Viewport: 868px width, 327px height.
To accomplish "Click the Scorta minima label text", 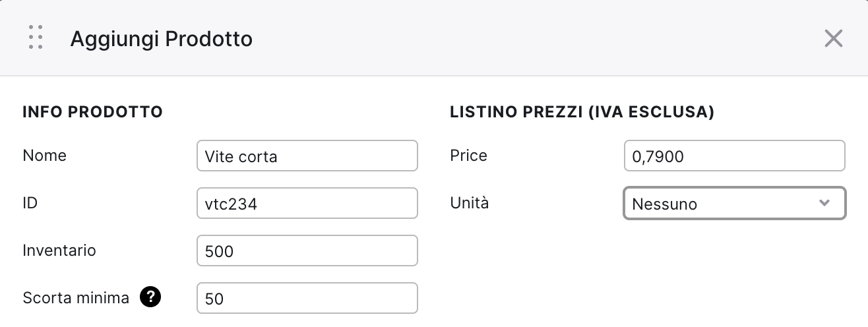I will 76,298.
